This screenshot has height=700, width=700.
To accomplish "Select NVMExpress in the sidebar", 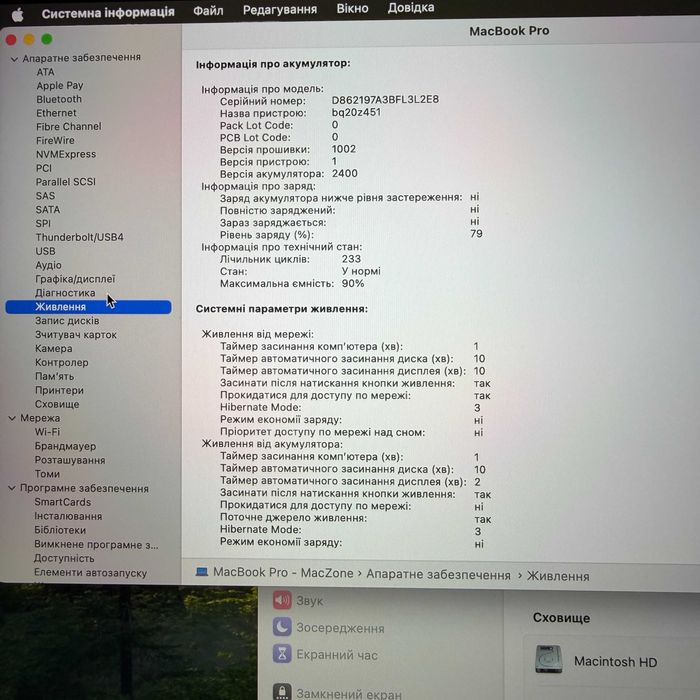I will point(66,154).
